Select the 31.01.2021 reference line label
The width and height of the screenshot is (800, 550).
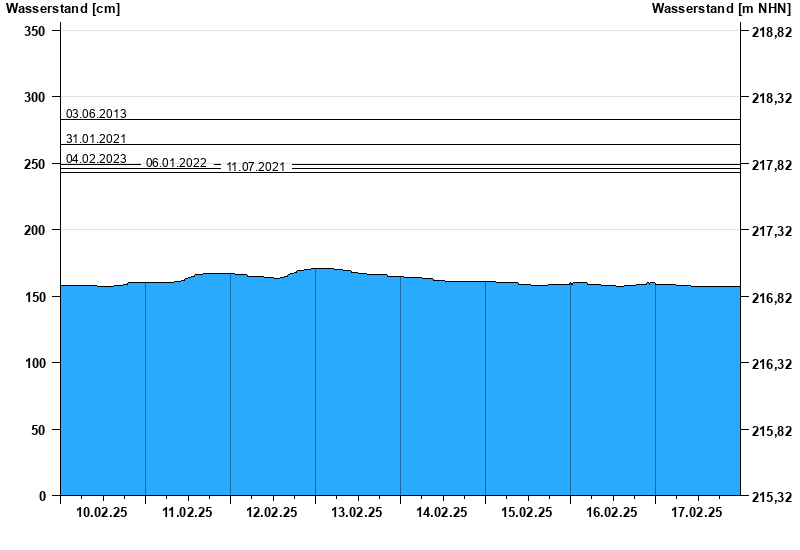96,139
